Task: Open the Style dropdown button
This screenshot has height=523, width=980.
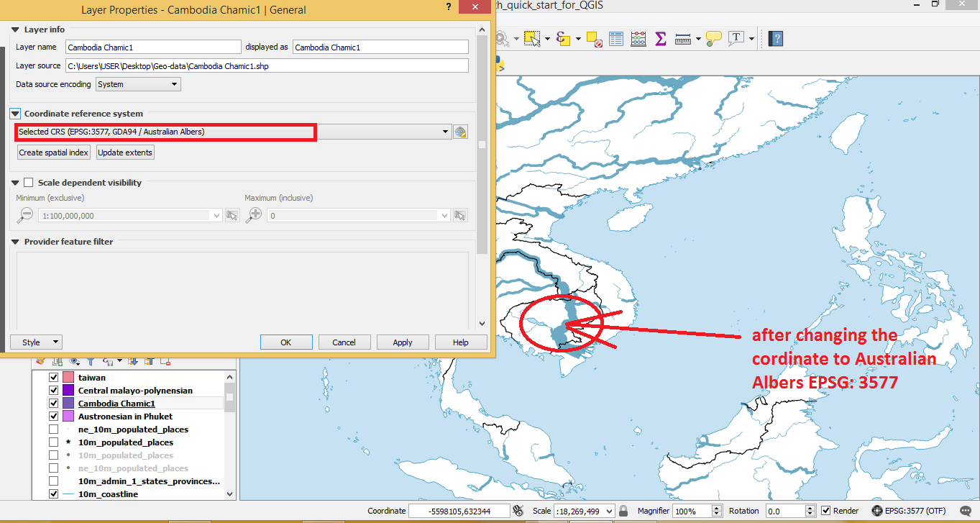Action: pos(36,342)
